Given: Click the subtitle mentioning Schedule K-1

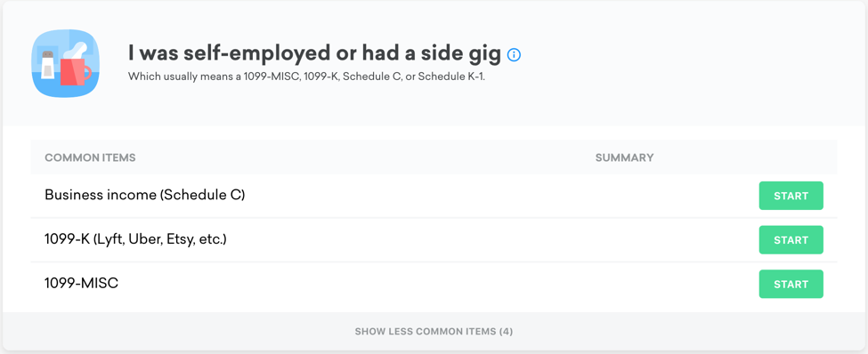Looking at the screenshot, I should point(306,76).
